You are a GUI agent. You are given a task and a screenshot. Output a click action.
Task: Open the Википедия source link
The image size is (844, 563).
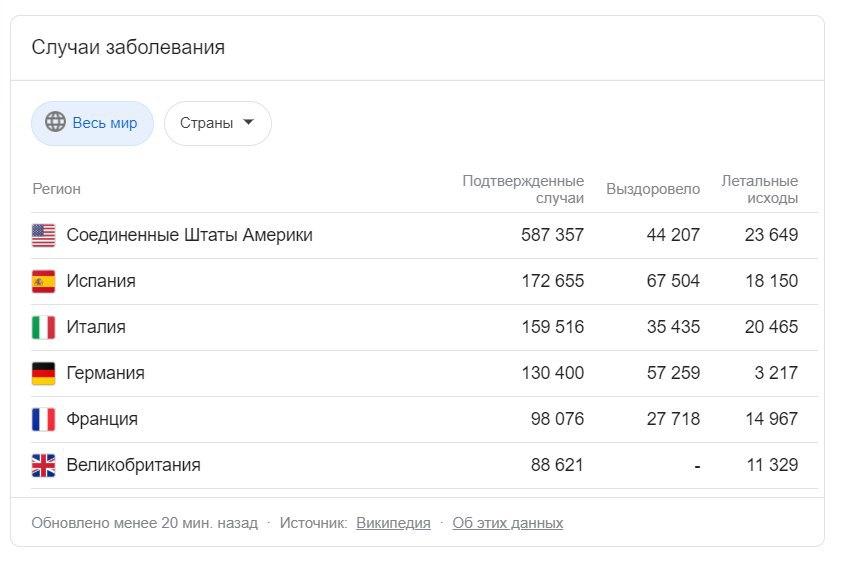pyautogui.click(x=393, y=523)
